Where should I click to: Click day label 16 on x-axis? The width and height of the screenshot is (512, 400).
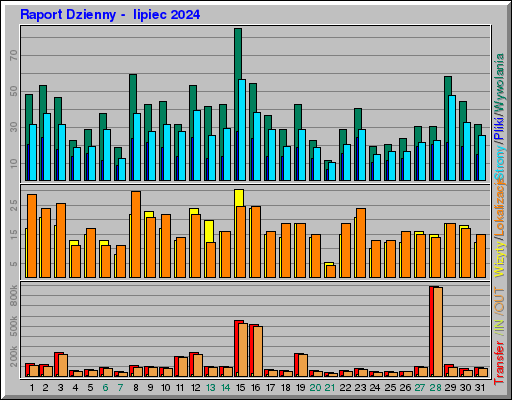(x=255, y=388)
